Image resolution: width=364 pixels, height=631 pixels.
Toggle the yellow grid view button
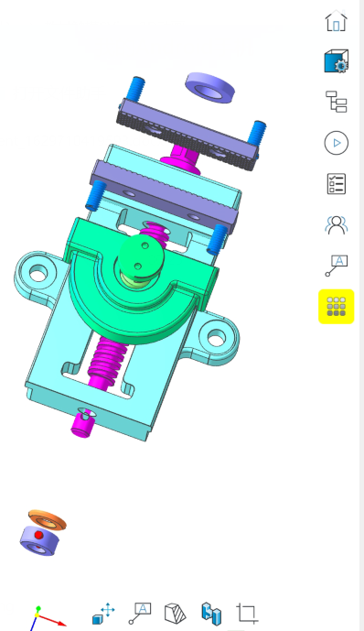pyautogui.click(x=337, y=306)
